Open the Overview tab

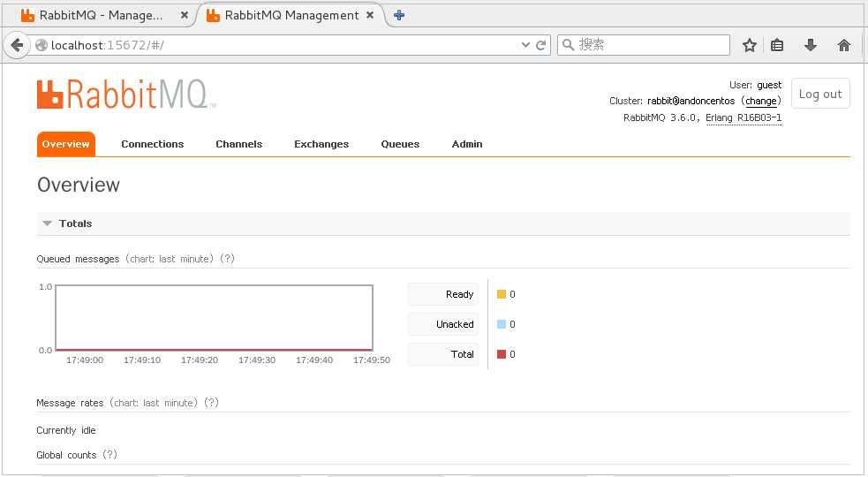coord(66,144)
